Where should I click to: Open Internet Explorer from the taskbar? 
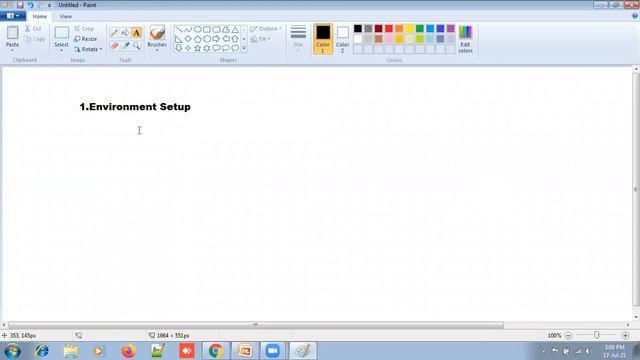tap(42, 351)
